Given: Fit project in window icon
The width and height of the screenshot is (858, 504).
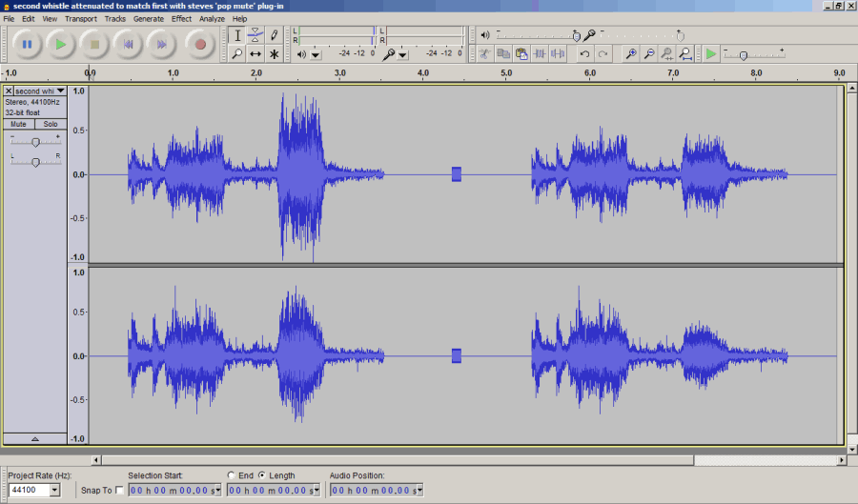Looking at the screenshot, I should pos(685,53).
